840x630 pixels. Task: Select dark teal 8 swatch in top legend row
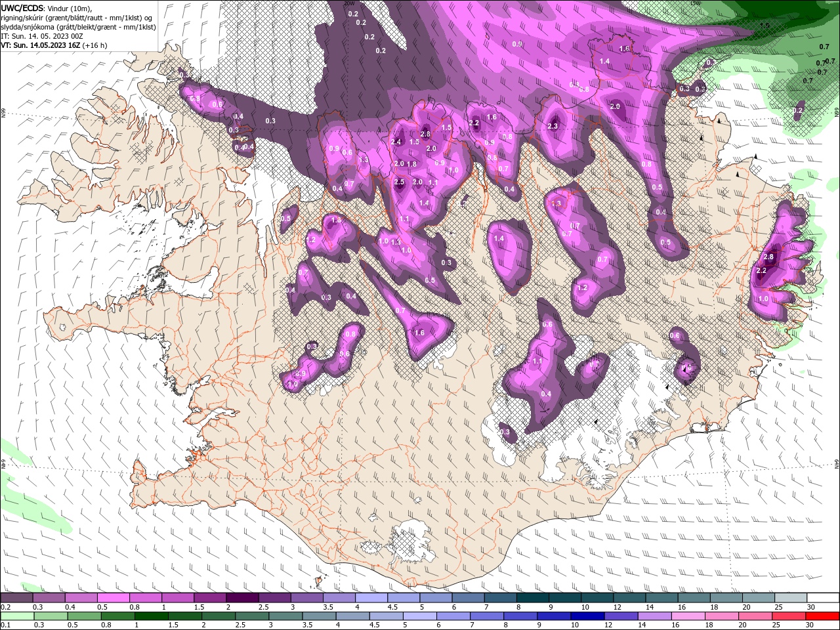[532, 598]
